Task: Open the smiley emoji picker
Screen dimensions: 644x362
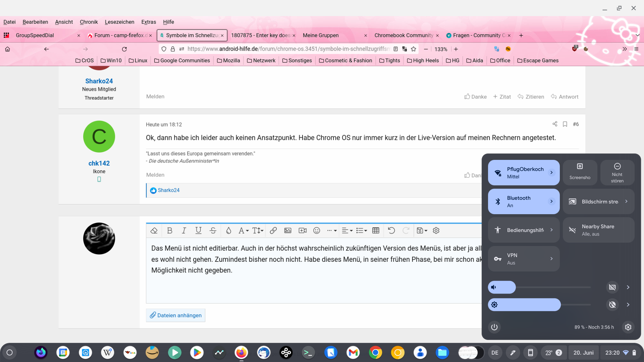Action: [x=316, y=231]
